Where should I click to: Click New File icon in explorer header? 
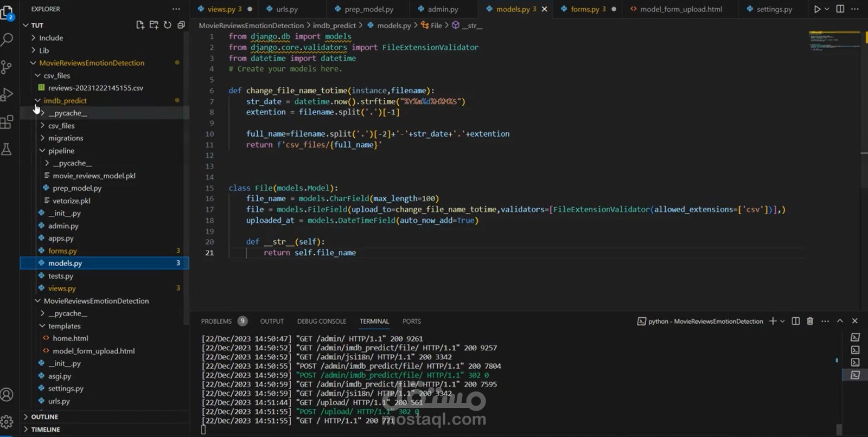(x=140, y=25)
